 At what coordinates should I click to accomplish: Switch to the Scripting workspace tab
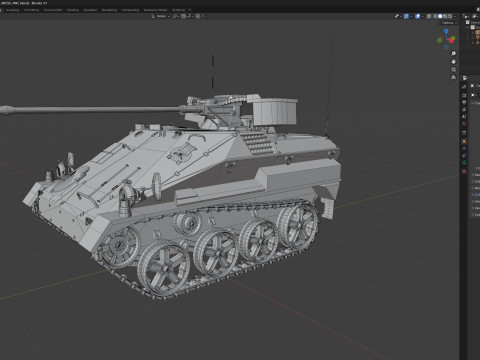(x=178, y=10)
